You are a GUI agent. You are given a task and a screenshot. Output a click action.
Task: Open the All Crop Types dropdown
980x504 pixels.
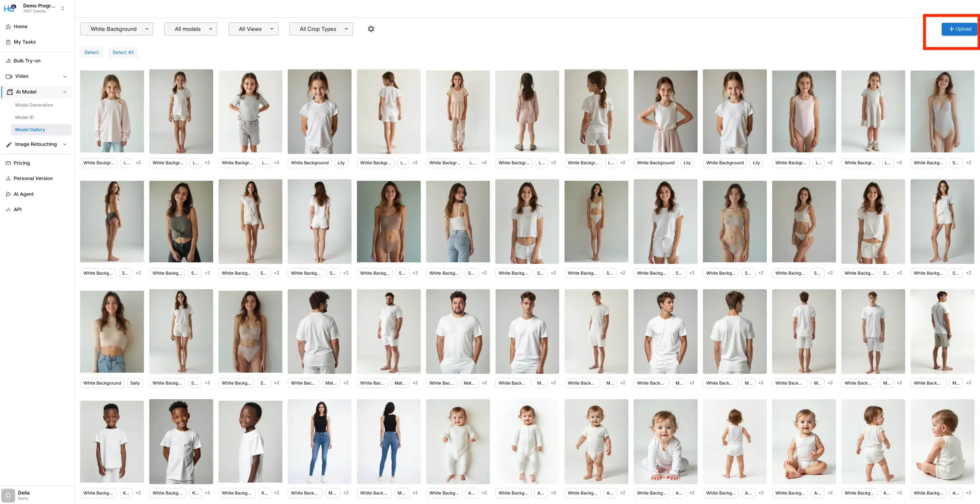pos(321,29)
